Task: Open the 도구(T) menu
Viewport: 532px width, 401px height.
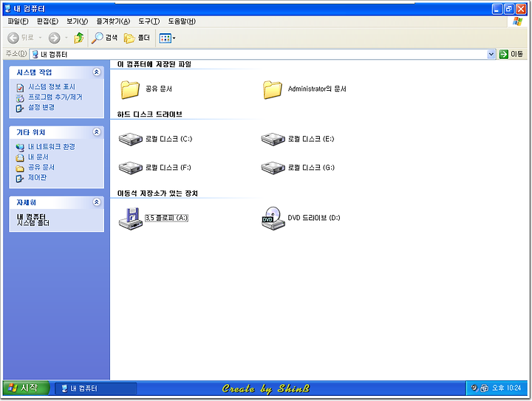Action: pos(149,21)
